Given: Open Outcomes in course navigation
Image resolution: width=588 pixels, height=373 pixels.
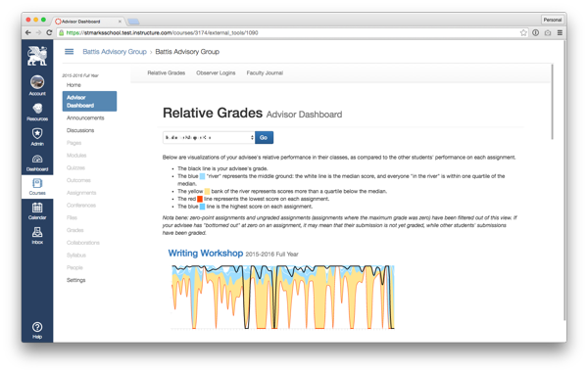Looking at the screenshot, I should pyautogui.click(x=78, y=180).
